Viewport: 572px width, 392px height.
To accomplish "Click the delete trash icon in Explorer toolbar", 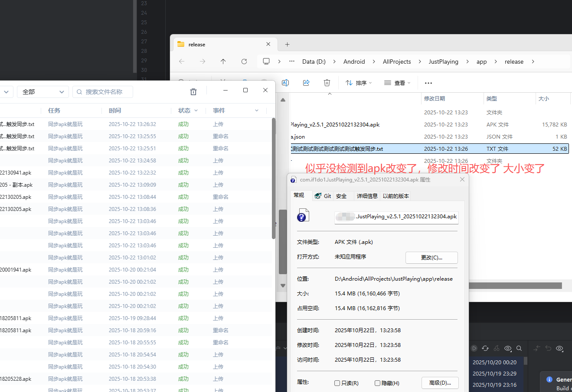I will coord(327,83).
